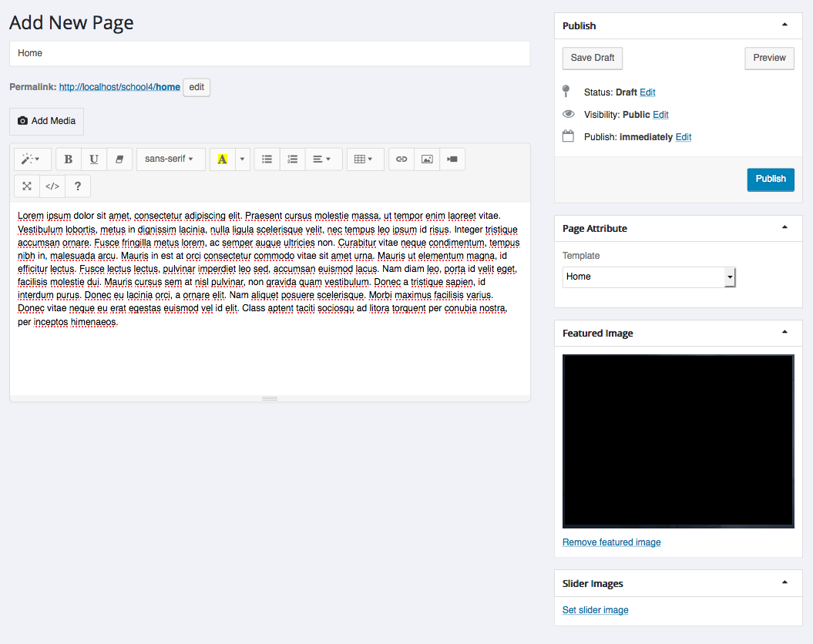Click the eraser remove-formatting icon
This screenshot has height=644, width=813.
tap(119, 159)
